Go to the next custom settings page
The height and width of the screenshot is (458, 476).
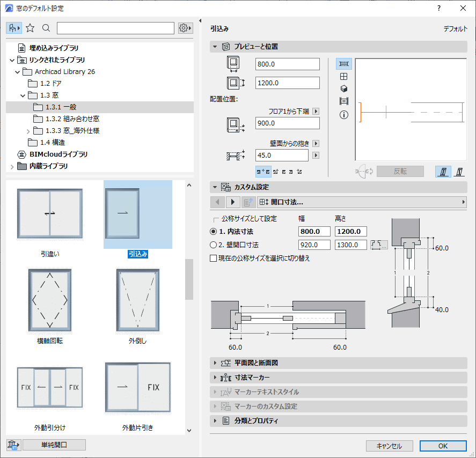[x=232, y=202]
